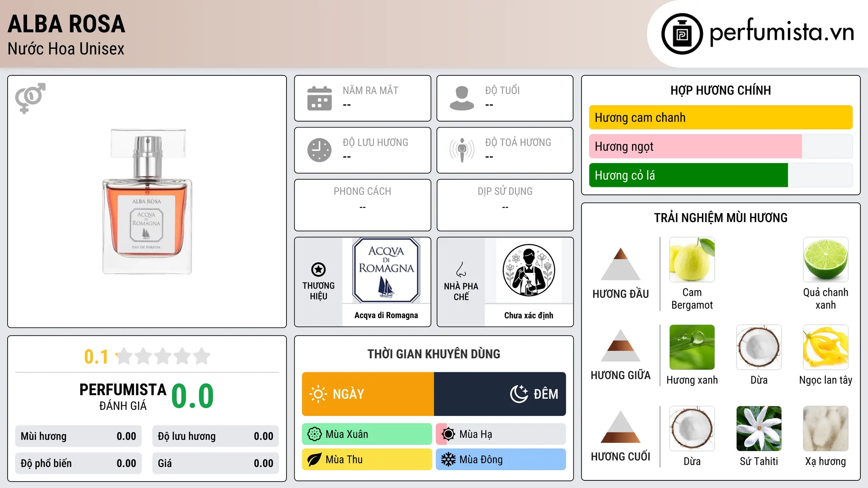Open the Acqva di Romagna brand logo
Screen dimensions: 868x488
[x=386, y=270]
